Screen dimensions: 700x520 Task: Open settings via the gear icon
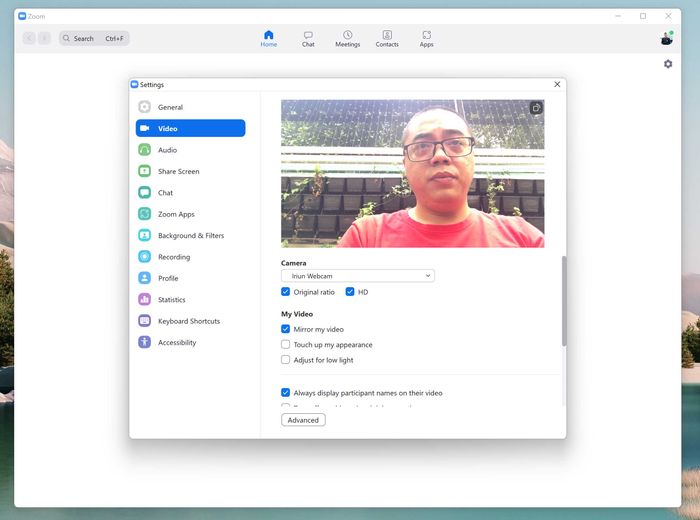[x=668, y=64]
